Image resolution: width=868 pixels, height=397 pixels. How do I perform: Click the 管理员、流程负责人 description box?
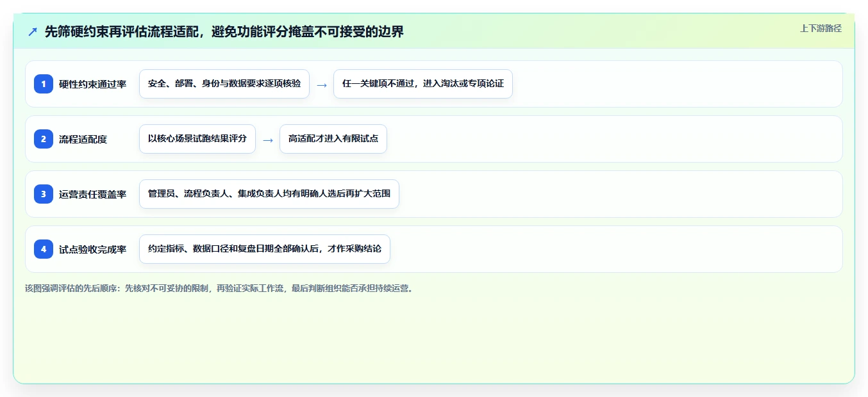pyautogui.click(x=269, y=194)
